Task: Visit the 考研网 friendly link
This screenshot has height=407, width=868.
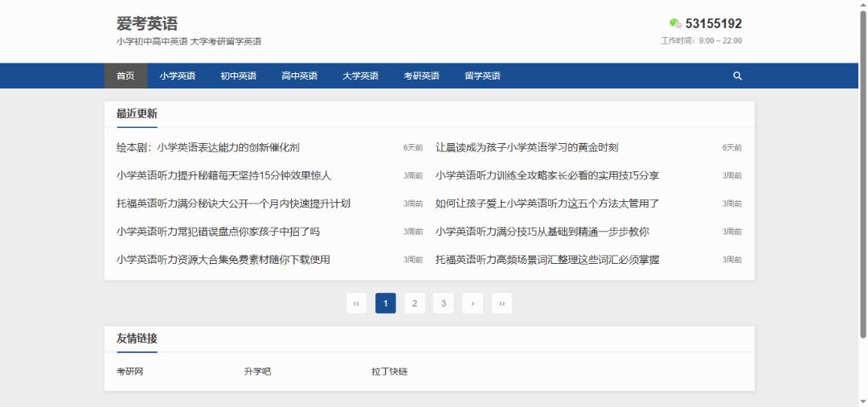Action: [129, 372]
